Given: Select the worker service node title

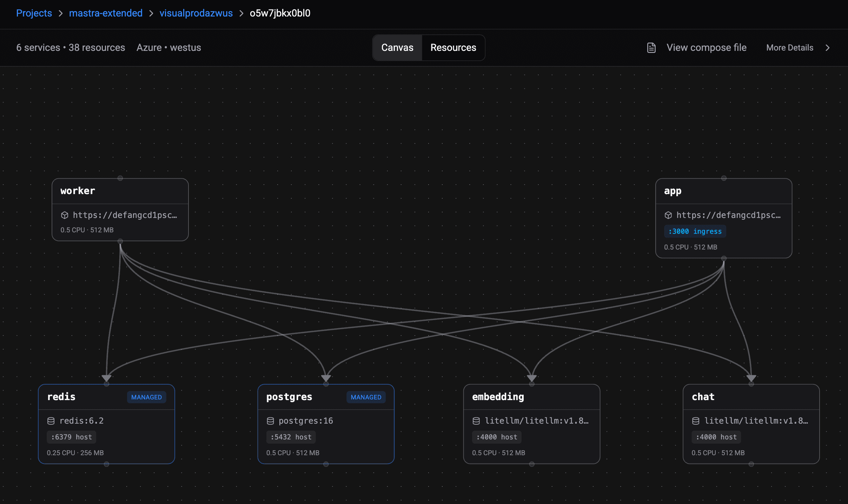Looking at the screenshot, I should pyautogui.click(x=78, y=191).
